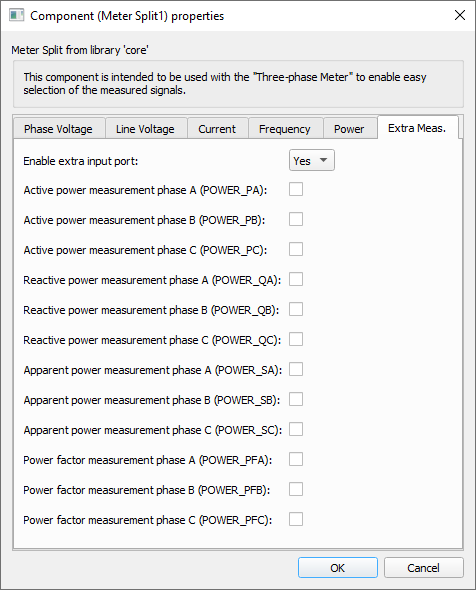Screen dimensions: 476x590
Task: Close the Meter Split1 properties dialog
Action: click(460, 15)
